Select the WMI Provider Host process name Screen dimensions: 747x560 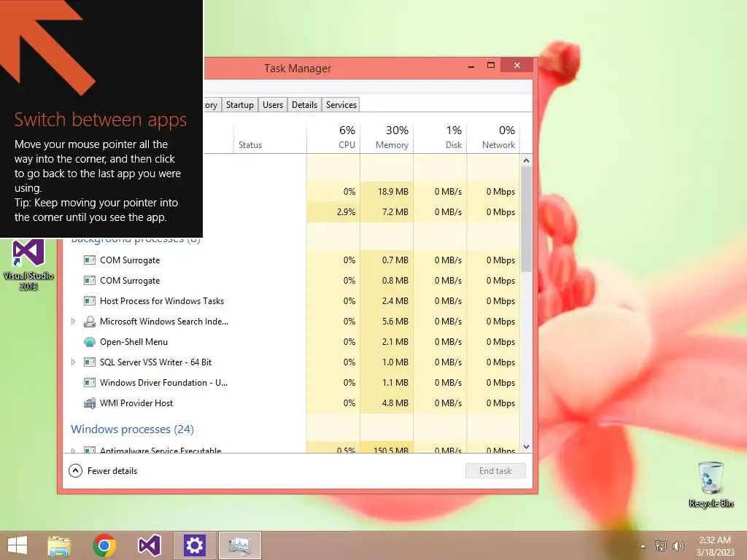click(x=136, y=403)
